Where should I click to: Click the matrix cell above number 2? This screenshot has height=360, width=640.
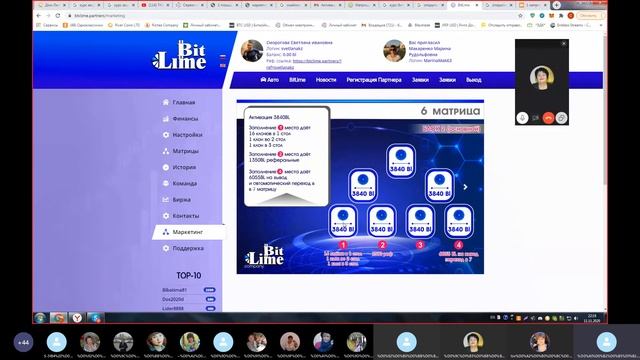coord(381,221)
